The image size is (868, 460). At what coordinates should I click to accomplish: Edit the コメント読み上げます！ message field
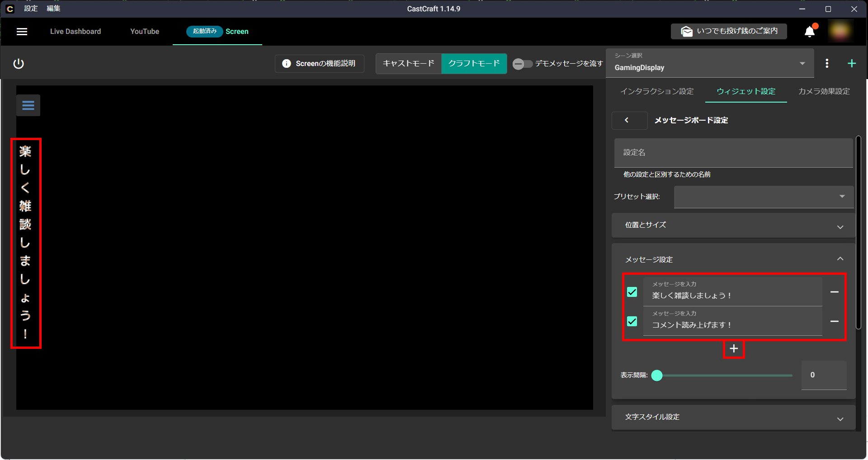pos(732,321)
